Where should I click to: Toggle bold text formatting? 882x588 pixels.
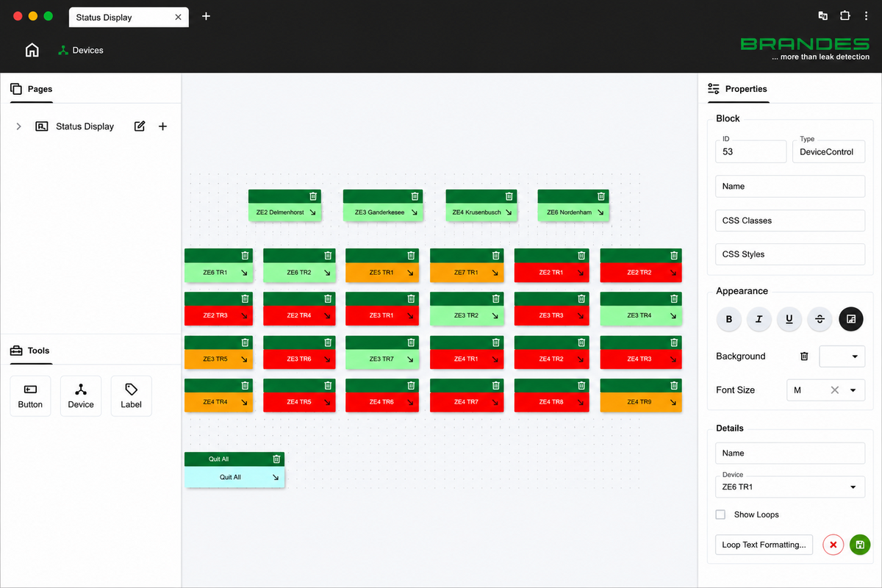pyautogui.click(x=729, y=319)
